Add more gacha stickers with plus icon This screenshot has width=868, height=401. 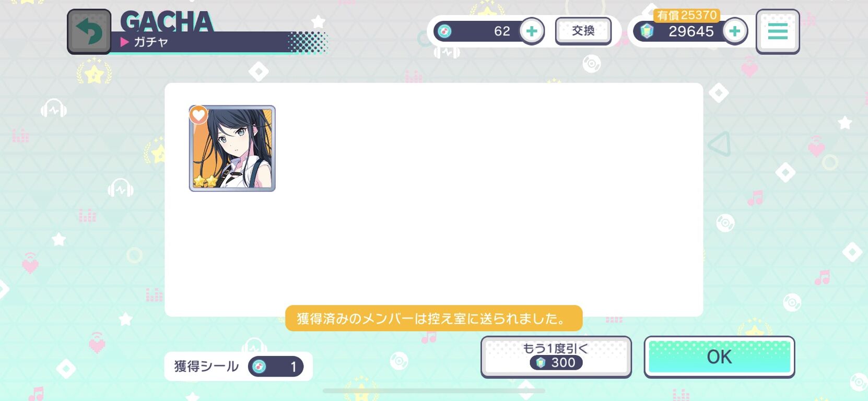click(532, 31)
